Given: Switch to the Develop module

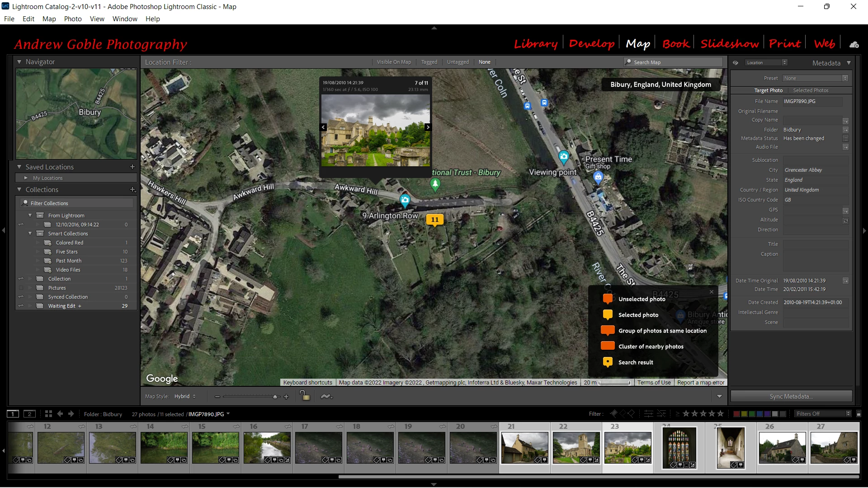Looking at the screenshot, I should (591, 44).
